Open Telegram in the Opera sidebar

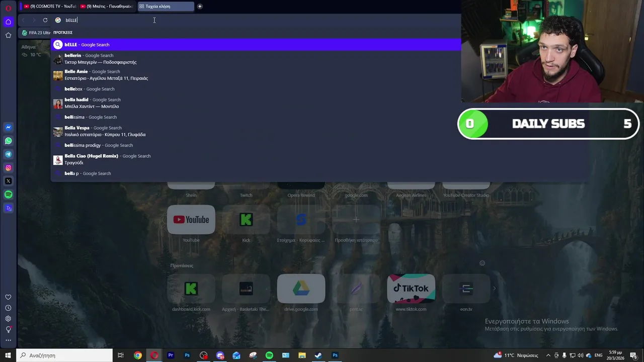point(8,154)
